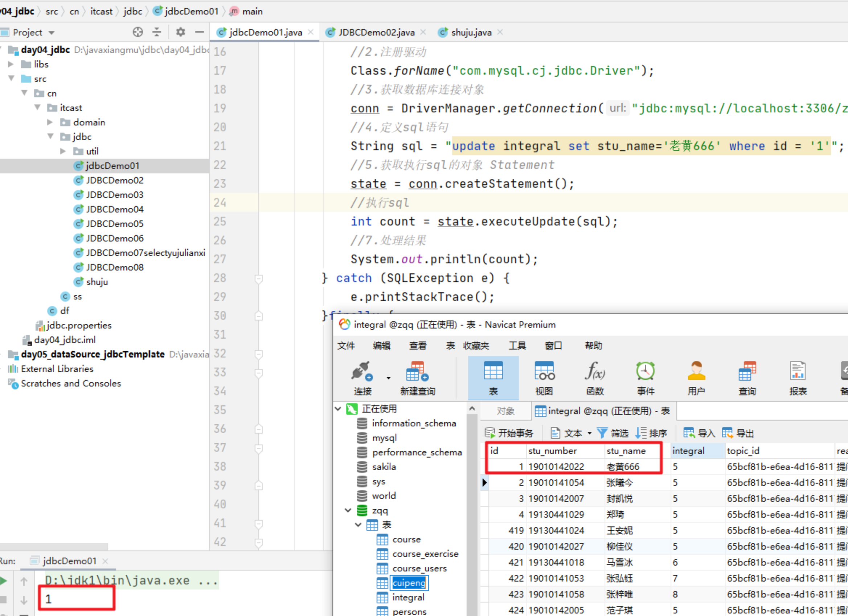Open the 编辑 menu in Navicat
848x616 pixels.
pyautogui.click(x=381, y=346)
